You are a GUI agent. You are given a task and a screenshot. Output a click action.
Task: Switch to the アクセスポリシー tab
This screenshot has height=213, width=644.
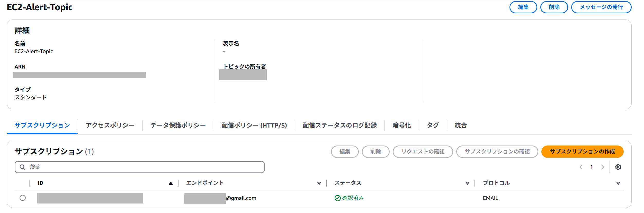110,125
